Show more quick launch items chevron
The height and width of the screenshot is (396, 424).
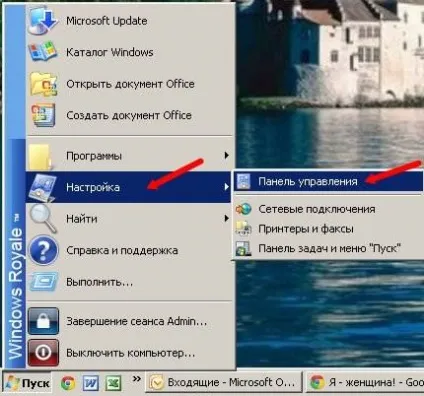(136, 379)
